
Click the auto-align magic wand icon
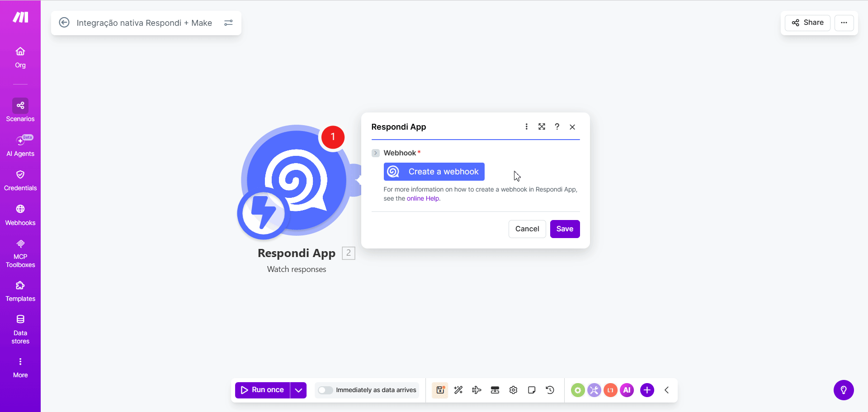tap(458, 390)
